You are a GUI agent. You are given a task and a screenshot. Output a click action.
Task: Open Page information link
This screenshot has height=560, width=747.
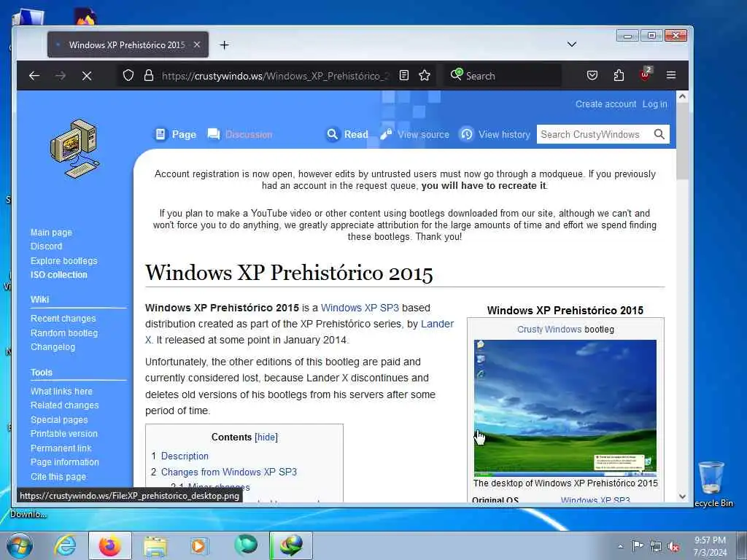pyautogui.click(x=65, y=462)
